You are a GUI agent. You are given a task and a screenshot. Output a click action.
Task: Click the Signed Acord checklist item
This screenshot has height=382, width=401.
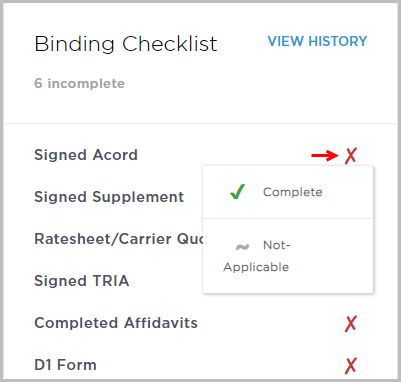86,155
